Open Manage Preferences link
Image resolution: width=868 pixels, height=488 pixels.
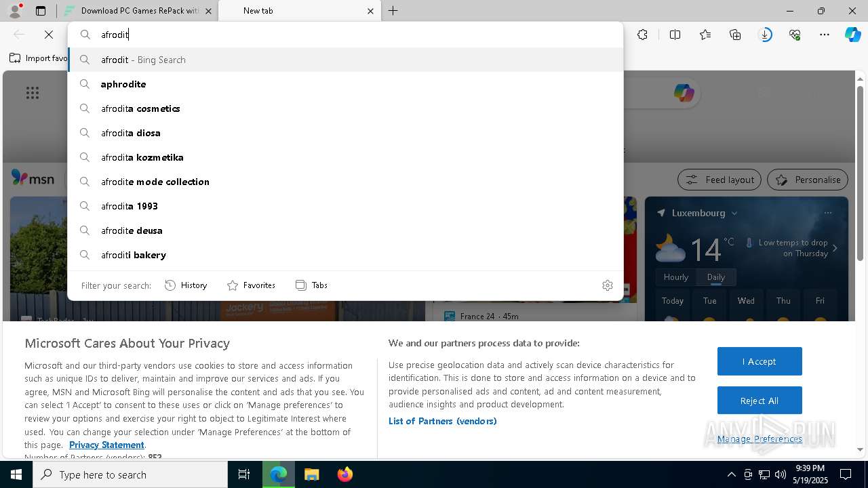click(759, 439)
